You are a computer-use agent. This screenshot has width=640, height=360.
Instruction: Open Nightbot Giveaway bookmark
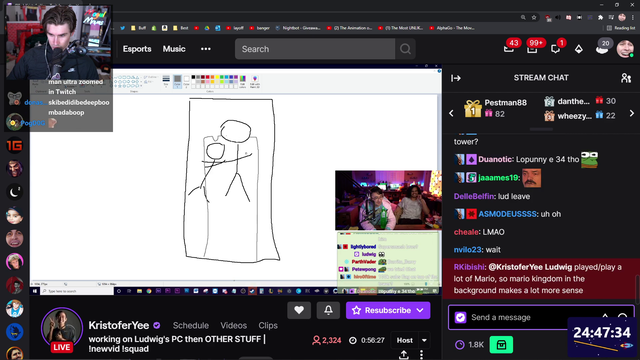[x=298, y=28]
